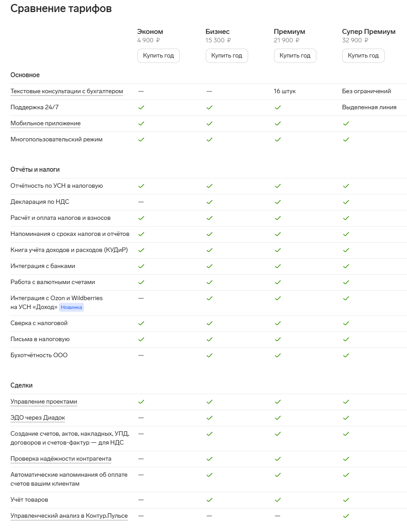Buy the Супер Премиум yearly plan
This screenshot has width=407, height=532.
[363, 56]
